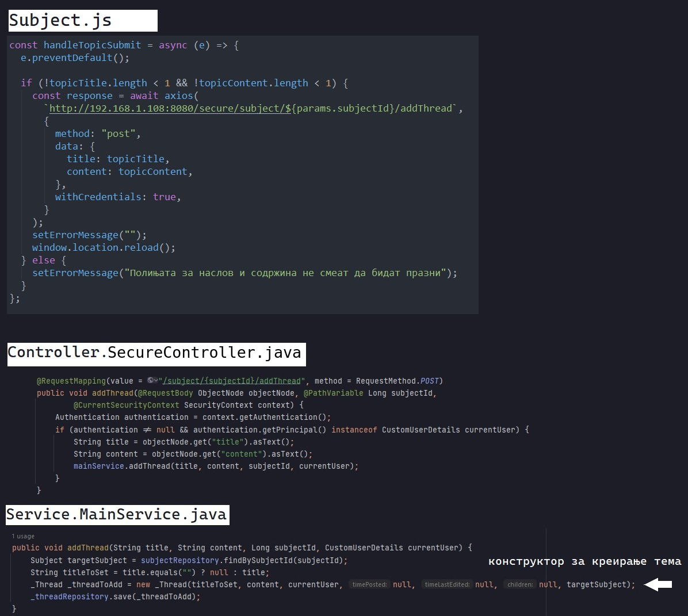The width and height of the screenshot is (688, 616).
Task: Click the timePosted: inlay hint
Action: coord(369,584)
